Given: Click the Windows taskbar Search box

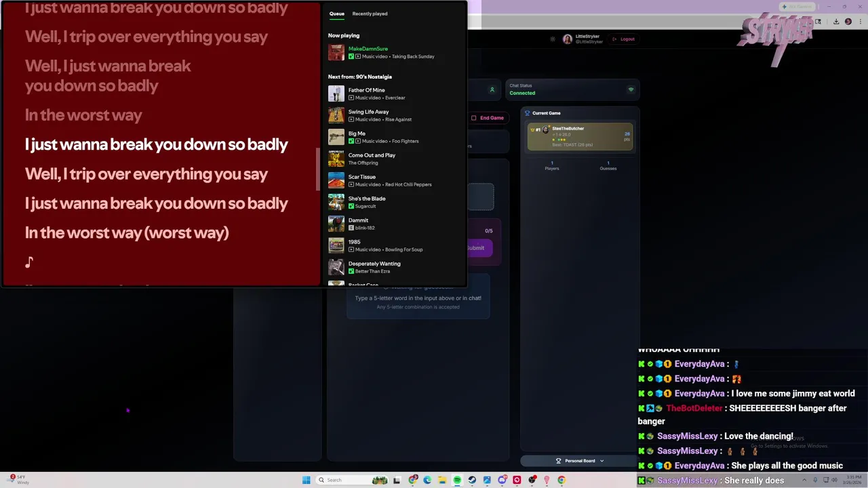Looking at the screenshot, I should point(351,480).
